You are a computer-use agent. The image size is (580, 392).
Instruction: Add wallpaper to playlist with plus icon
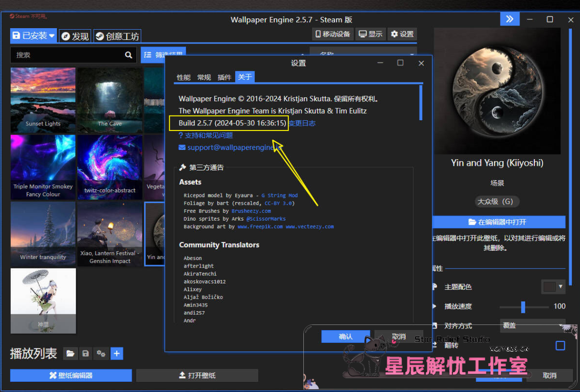(116, 354)
